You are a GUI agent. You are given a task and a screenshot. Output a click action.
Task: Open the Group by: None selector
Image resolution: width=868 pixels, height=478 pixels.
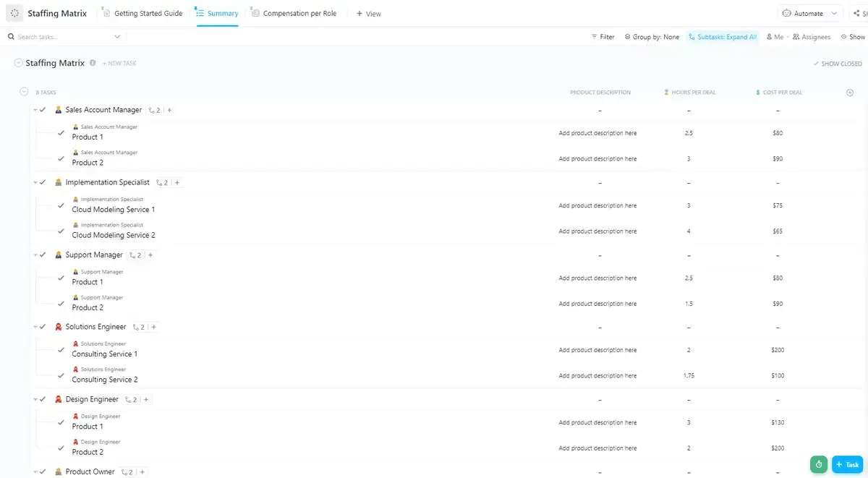(x=652, y=37)
